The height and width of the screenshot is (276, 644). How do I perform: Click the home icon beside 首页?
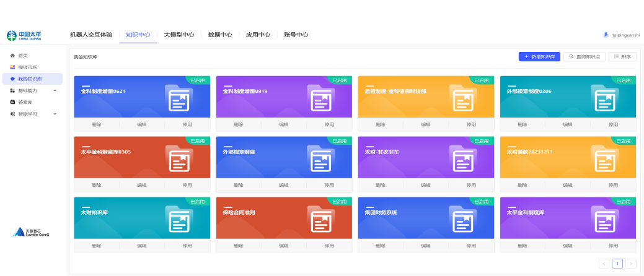(13, 55)
